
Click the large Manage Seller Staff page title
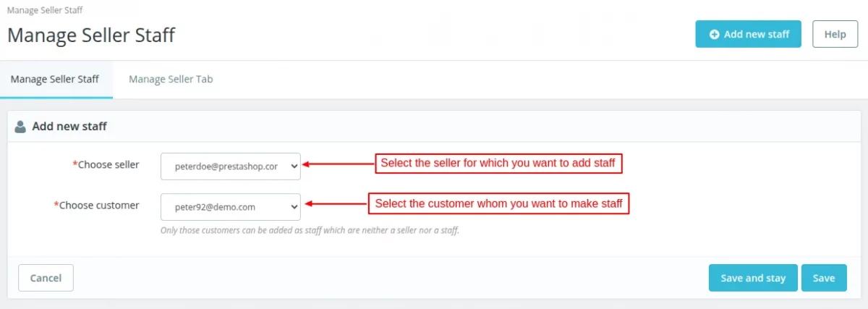(91, 35)
